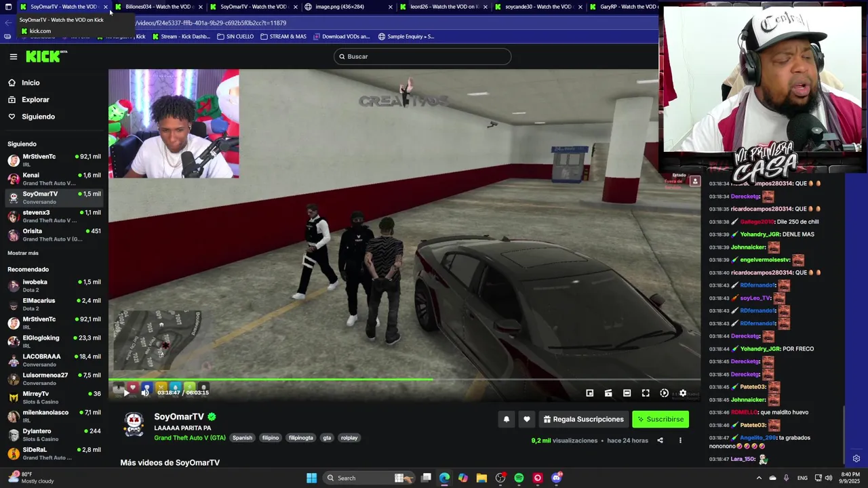Open Spotify from the taskbar
This screenshot has height=488, width=868.
(519, 478)
